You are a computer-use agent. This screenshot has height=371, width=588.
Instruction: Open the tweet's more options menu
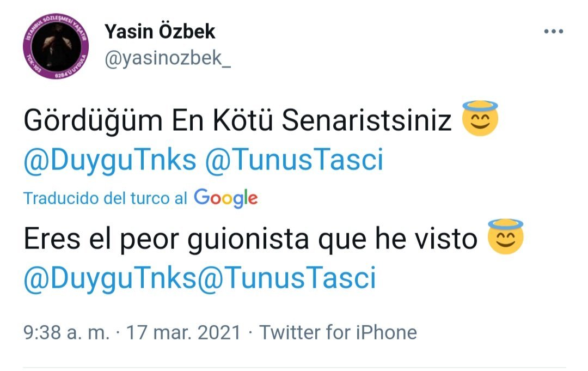tap(553, 32)
